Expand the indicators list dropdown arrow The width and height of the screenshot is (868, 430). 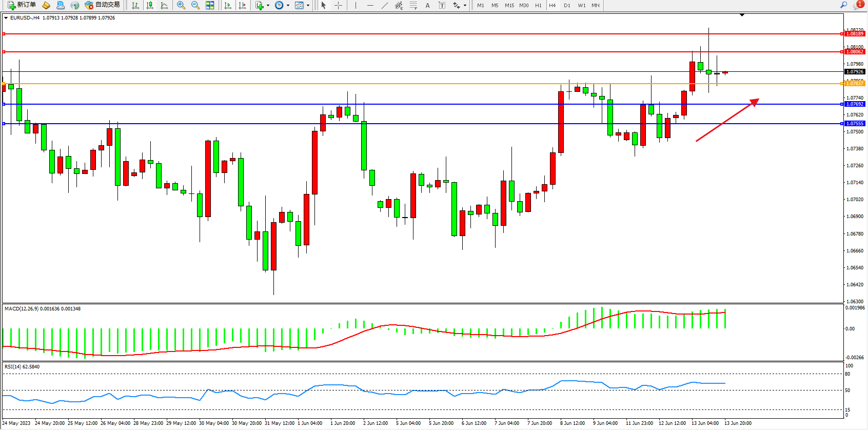(268, 6)
